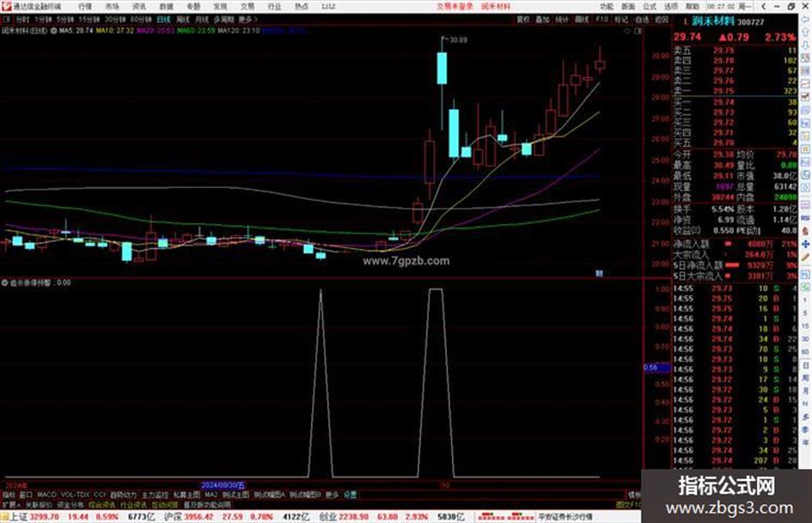The width and height of the screenshot is (812, 523).
Task: Click the app logo icon in title bar
Action: pyautogui.click(x=6, y=6)
